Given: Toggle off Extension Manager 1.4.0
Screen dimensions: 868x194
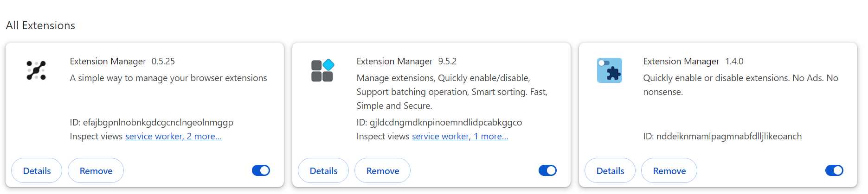Looking at the screenshot, I should [x=834, y=170].
